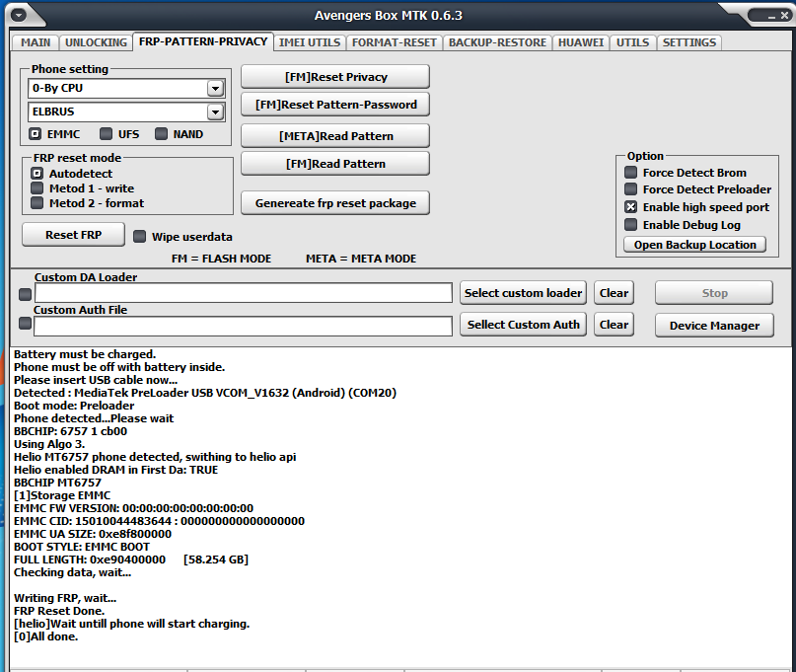796x672 pixels.
Task: Click Select custom loader button
Action: [x=523, y=293]
